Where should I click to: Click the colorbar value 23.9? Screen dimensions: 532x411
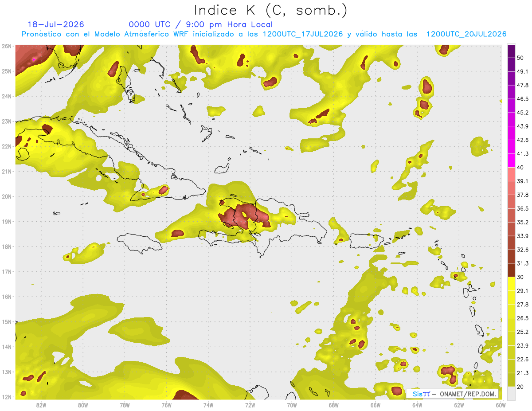(523, 346)
